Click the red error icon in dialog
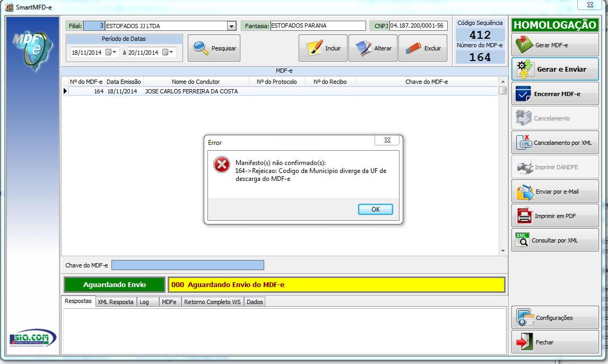 [x=222, y=164]
